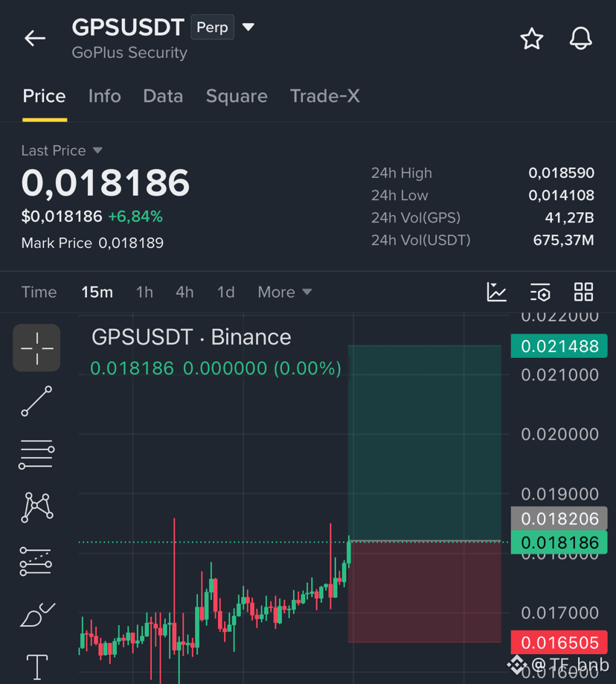Go back with the left arrow
This screenshot has width=616, height=684.
point(35,39)
